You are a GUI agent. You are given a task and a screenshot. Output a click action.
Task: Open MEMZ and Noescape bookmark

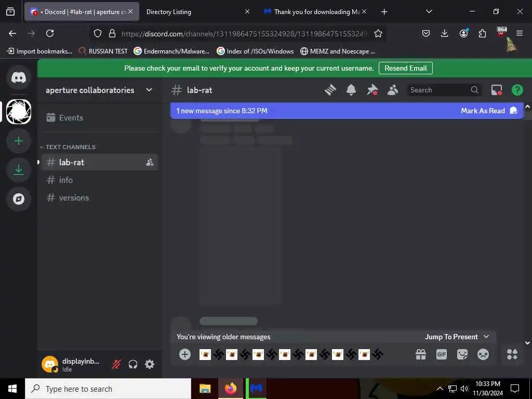338,51
